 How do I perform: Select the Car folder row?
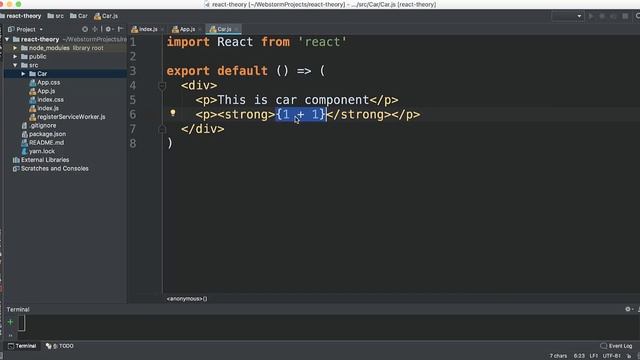65,74
